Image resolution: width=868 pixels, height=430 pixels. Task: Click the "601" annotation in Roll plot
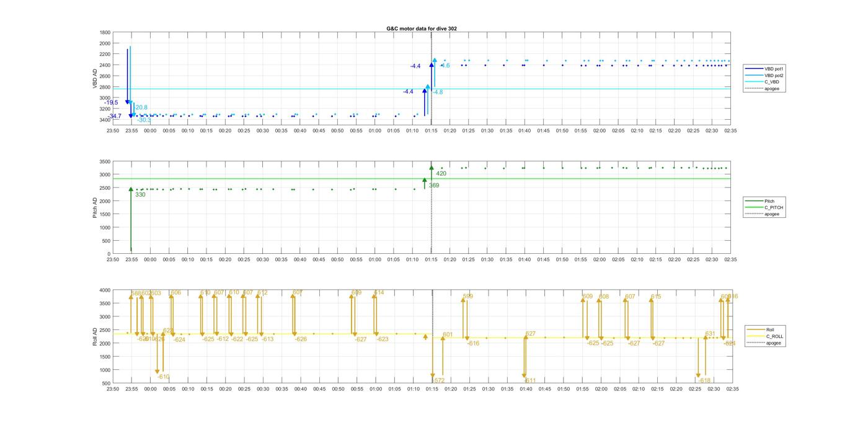(448, 335)
